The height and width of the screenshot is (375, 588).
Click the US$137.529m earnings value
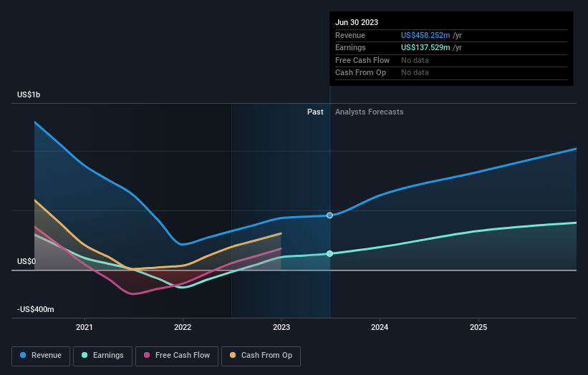[425, 47]
